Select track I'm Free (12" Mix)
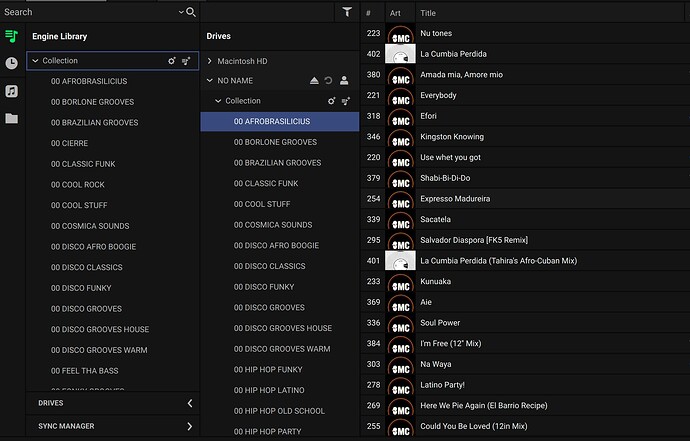This screenshot has height=441, width=690. point(451,343)
